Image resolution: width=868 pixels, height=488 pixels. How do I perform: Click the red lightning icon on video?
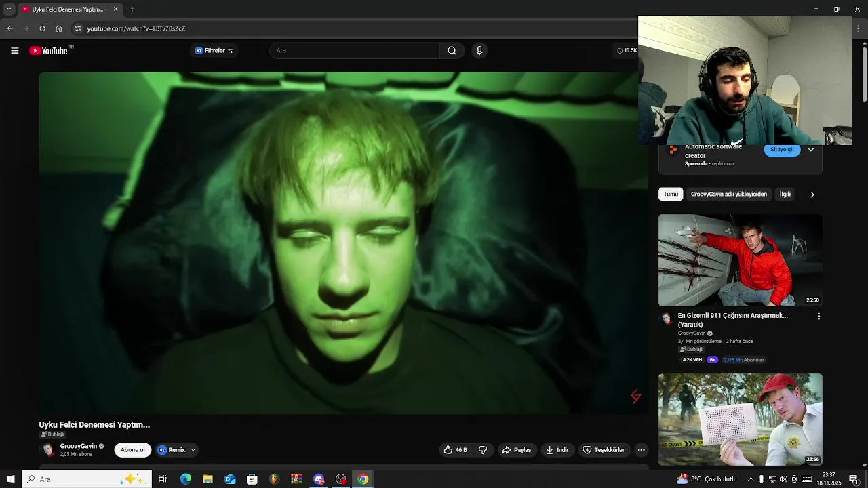pos(635,396)
